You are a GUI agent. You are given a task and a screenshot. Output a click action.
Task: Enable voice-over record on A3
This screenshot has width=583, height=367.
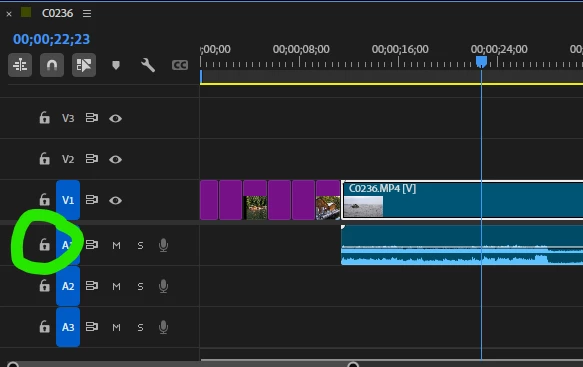(163, 327)
